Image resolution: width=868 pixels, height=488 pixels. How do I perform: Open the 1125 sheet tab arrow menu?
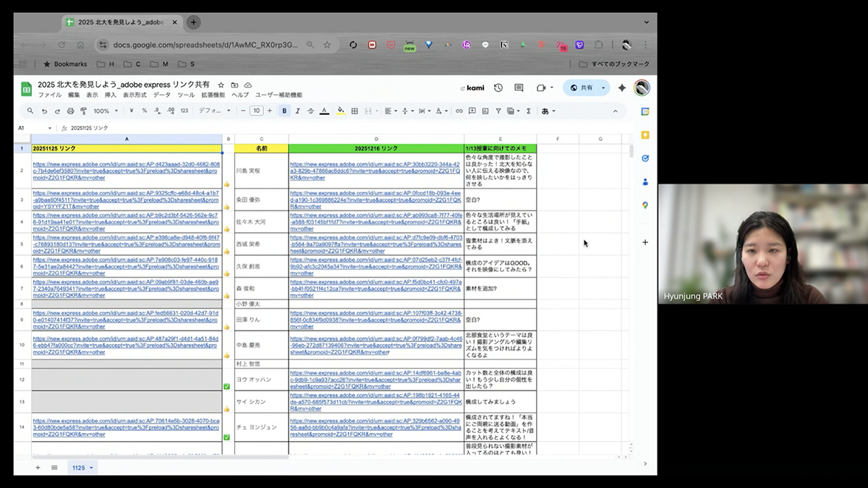(91, 468)
